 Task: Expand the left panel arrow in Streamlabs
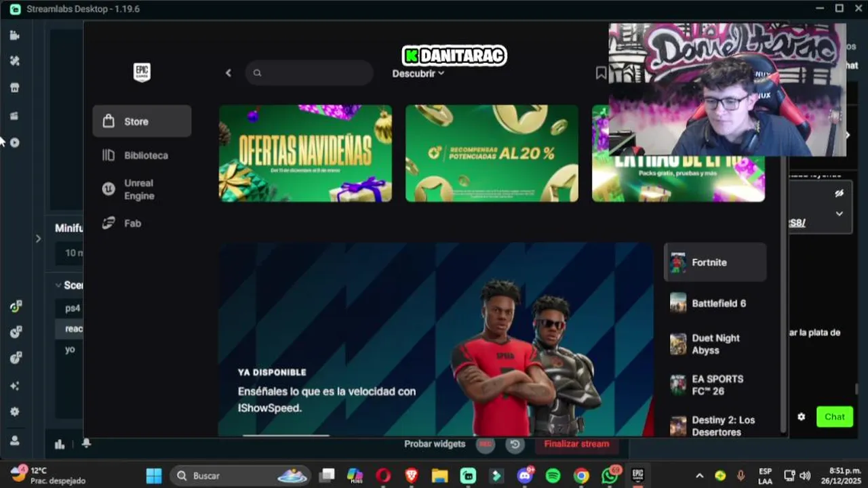click(x=38, y=239)
